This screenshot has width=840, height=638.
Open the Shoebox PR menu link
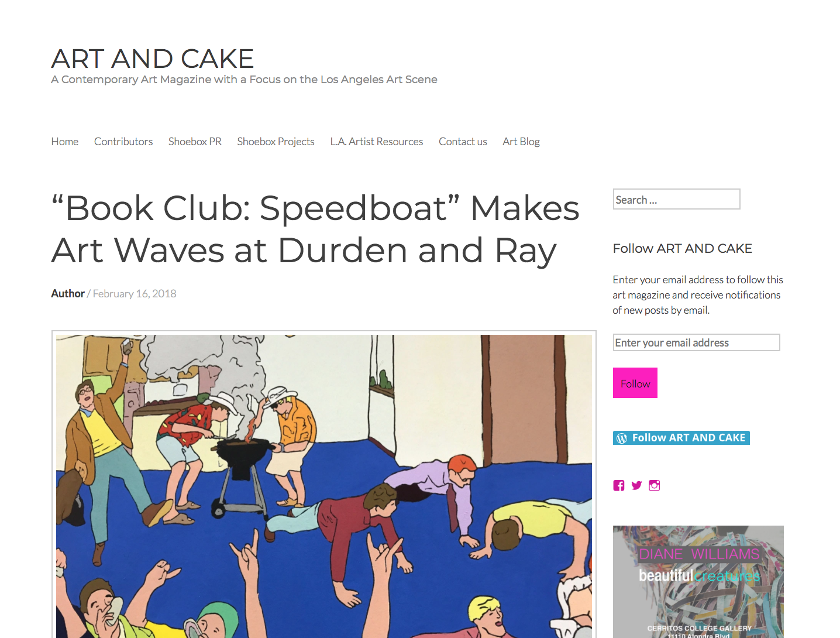click(195, 142)
